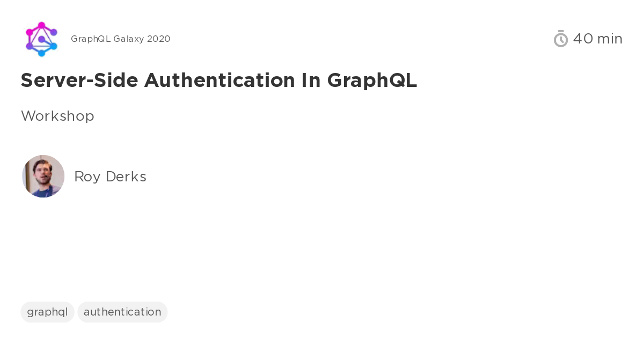Open the GraphQL Galaxy 2020 conference link
The height and width of the screenshot is (337, 644).
tap(120, 39)
